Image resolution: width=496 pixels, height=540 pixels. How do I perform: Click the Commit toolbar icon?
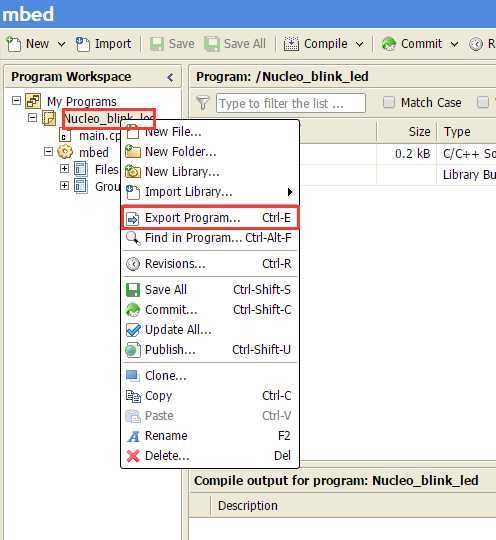pyautogui.click(x=389, y=44)
